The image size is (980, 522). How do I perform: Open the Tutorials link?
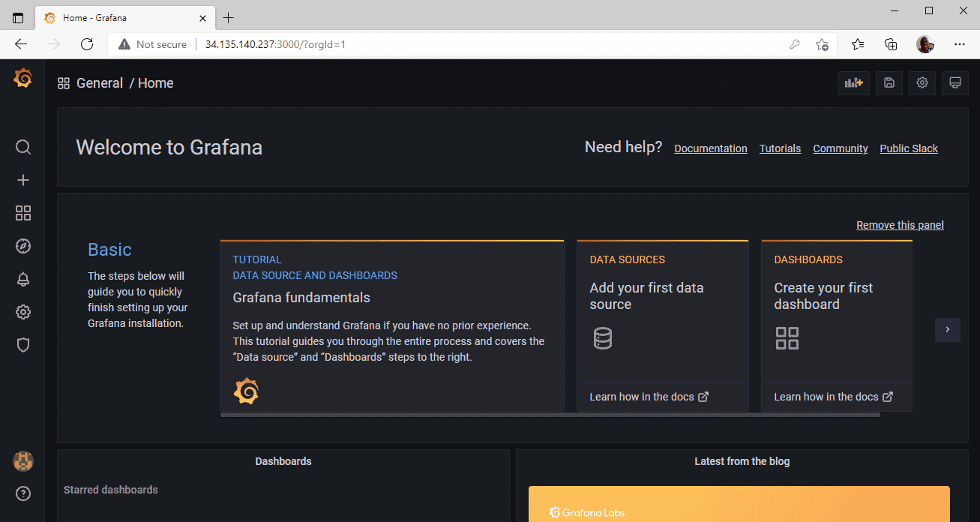pyautogui.click(x=780, y=148)
